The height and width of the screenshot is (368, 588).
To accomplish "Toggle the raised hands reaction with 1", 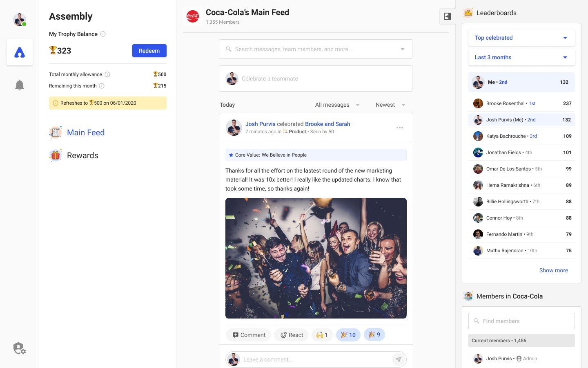I will (x=322, y=335).
